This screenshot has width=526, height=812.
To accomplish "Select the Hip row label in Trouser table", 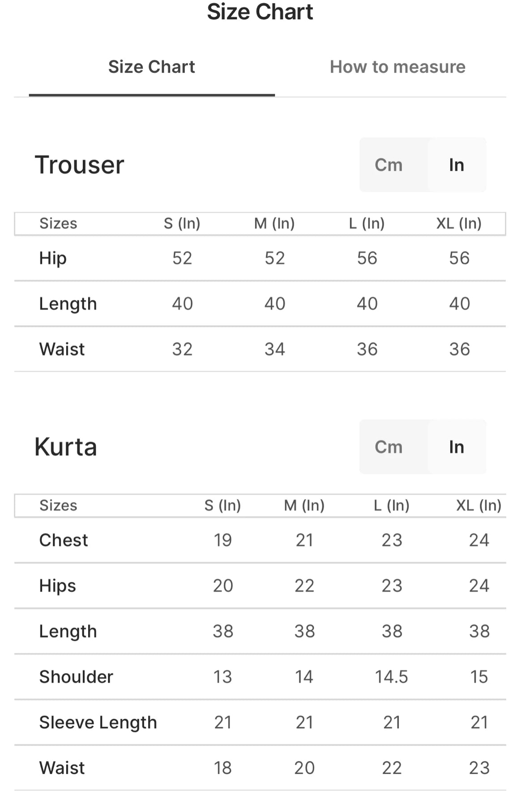I will click(x=53, y=258).
